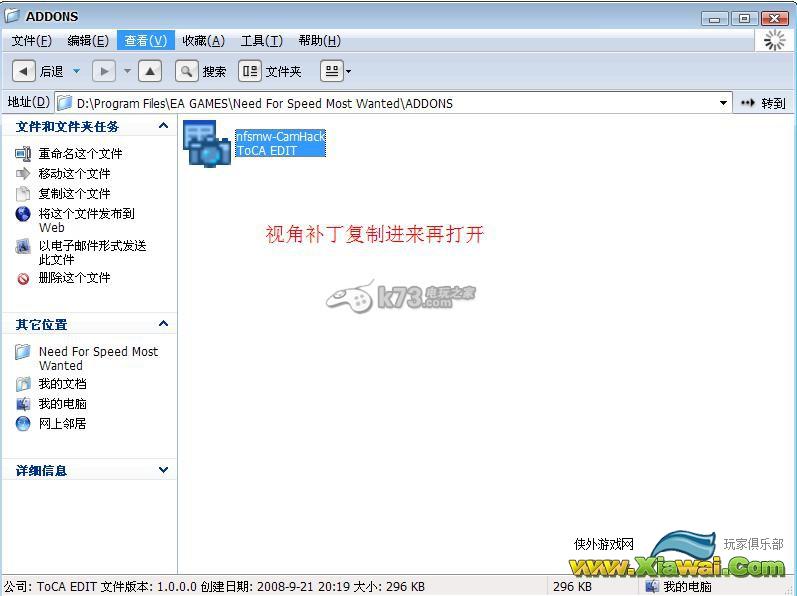Open 我的电脑 location link
797x596 pixels.
pos(63,404)
